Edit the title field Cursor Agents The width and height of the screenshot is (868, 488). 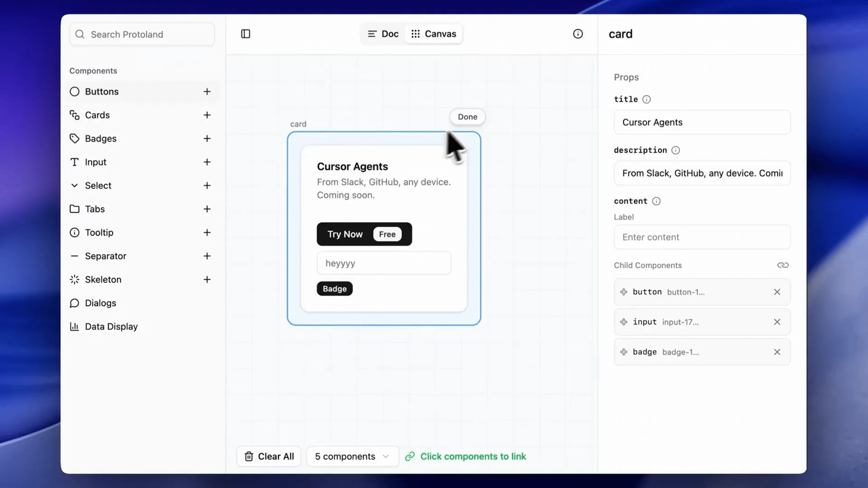702,122
